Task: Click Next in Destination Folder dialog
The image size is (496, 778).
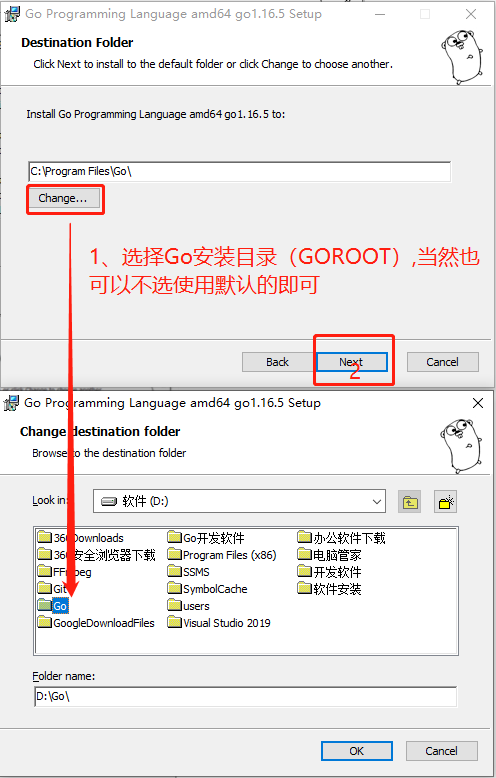Action: pos(352,362)
